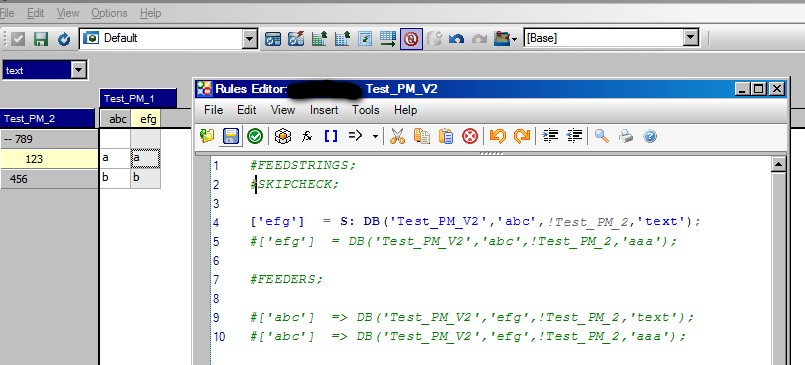Open the Default view dropdown
This screenshot has height=365, width=805.
250,39
